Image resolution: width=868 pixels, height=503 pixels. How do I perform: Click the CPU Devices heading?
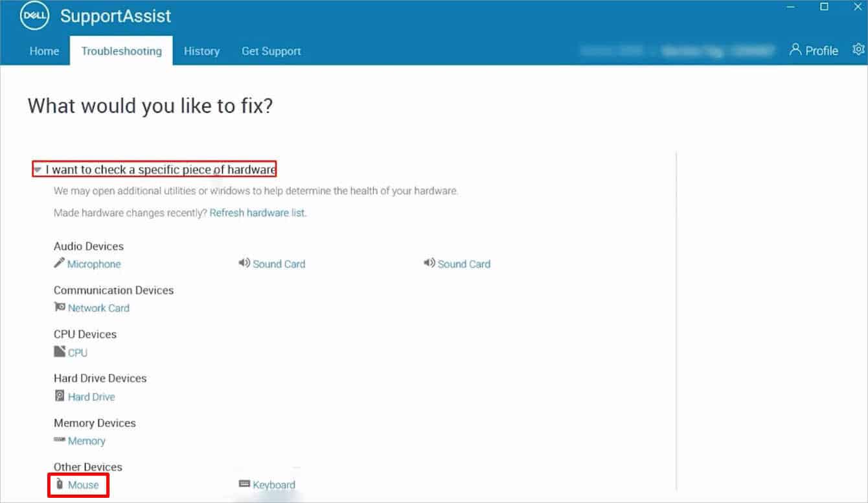point(85,334)
